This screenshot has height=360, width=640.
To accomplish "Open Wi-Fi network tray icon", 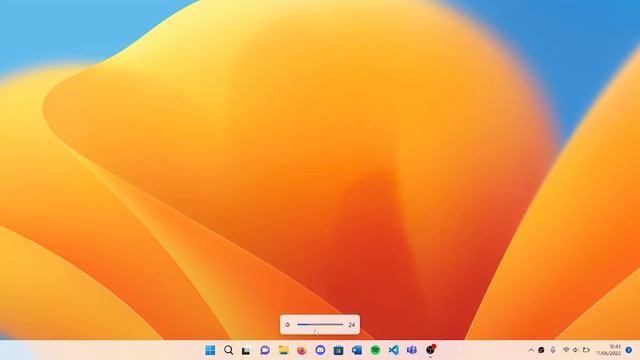I will click(x=566, y=350).
